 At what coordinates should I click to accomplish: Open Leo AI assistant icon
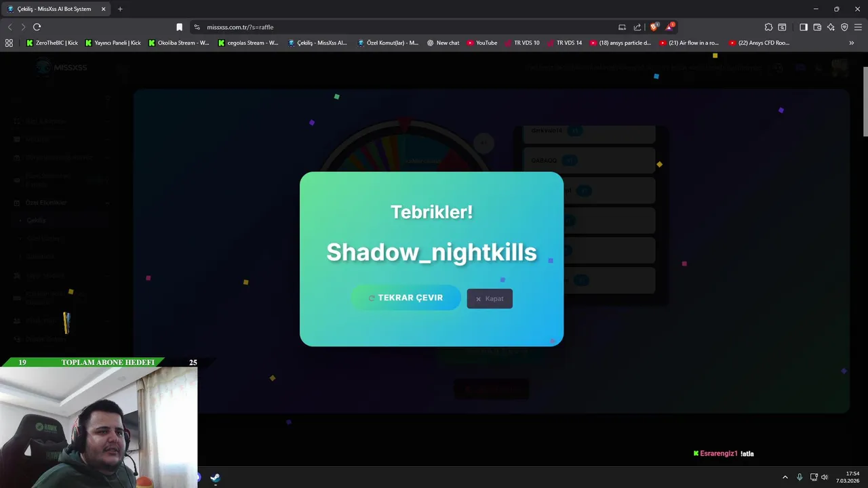[x=831, y=27]
